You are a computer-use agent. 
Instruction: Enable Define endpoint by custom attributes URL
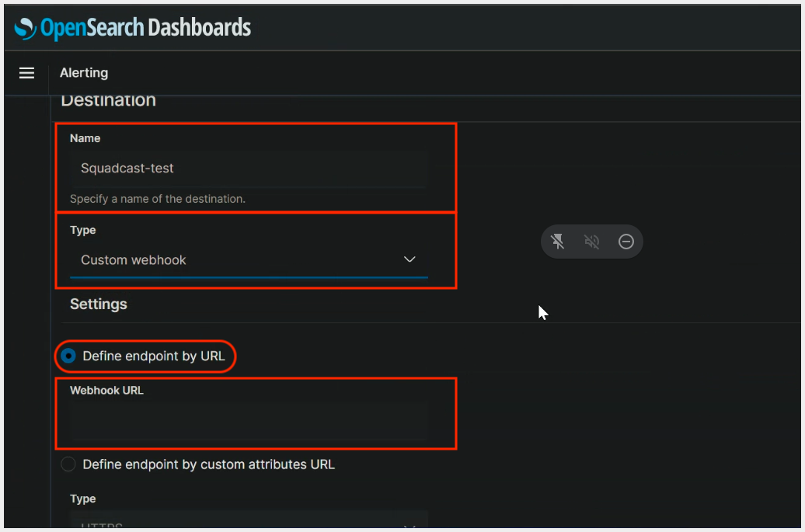(68, 464)
